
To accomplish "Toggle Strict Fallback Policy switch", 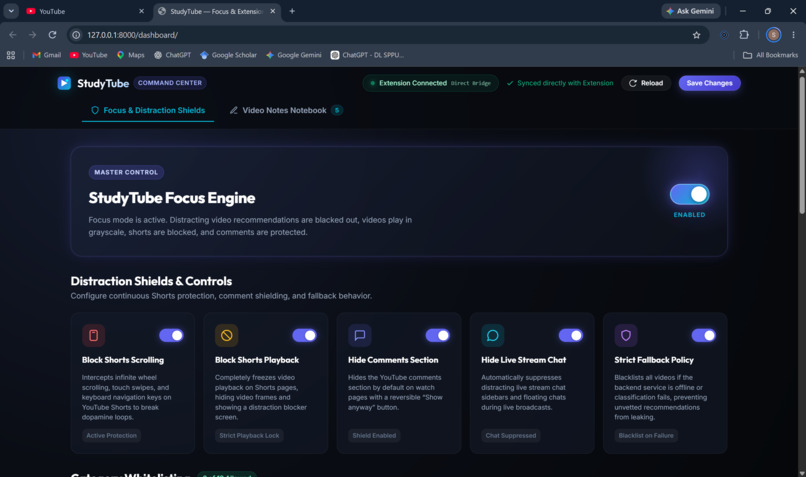I will click(703, 336).
